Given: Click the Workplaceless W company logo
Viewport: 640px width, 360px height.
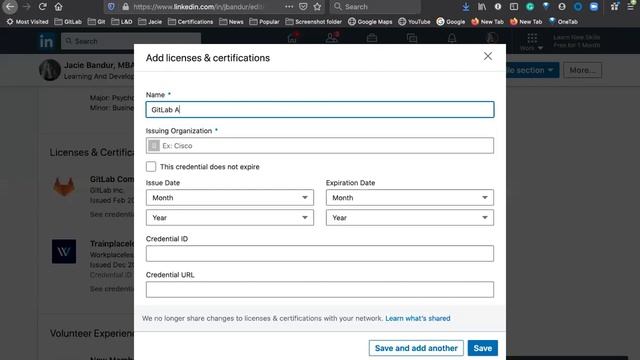Looking at the screenshot, I should point(64,251).
